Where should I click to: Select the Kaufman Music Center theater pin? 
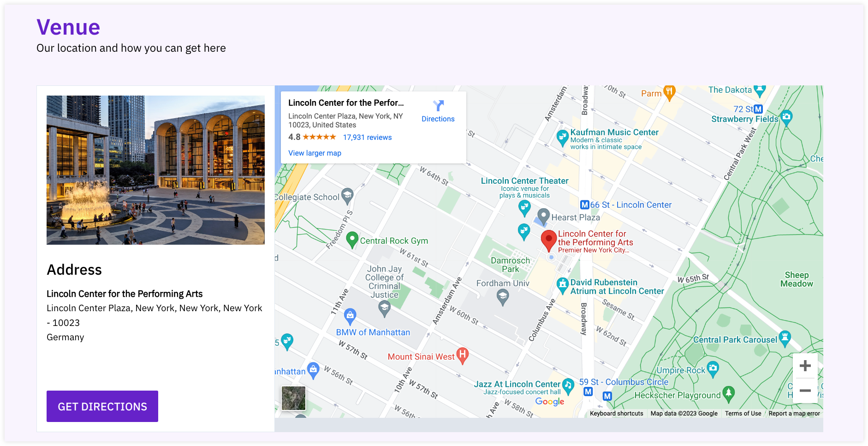point(562,138)
